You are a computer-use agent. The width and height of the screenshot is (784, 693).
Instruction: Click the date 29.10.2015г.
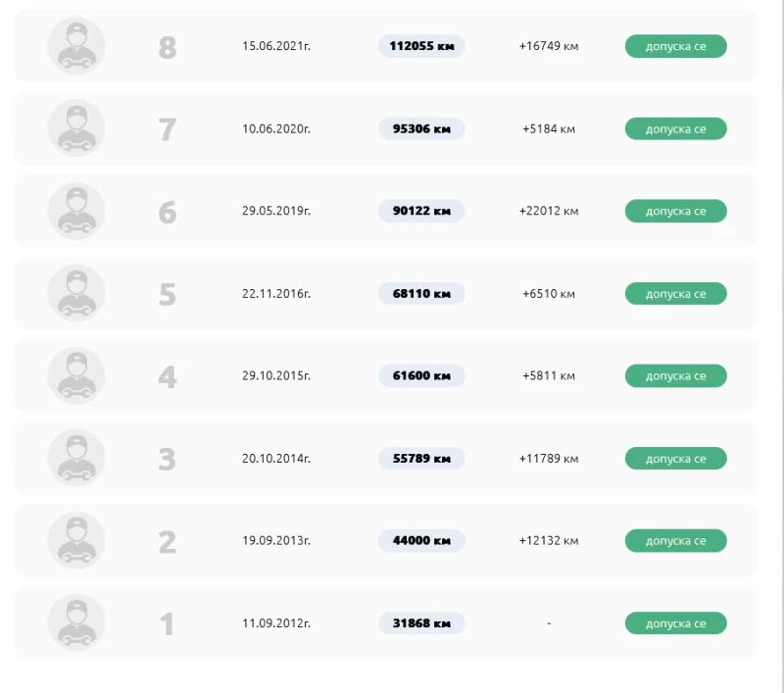pos(276,376)
